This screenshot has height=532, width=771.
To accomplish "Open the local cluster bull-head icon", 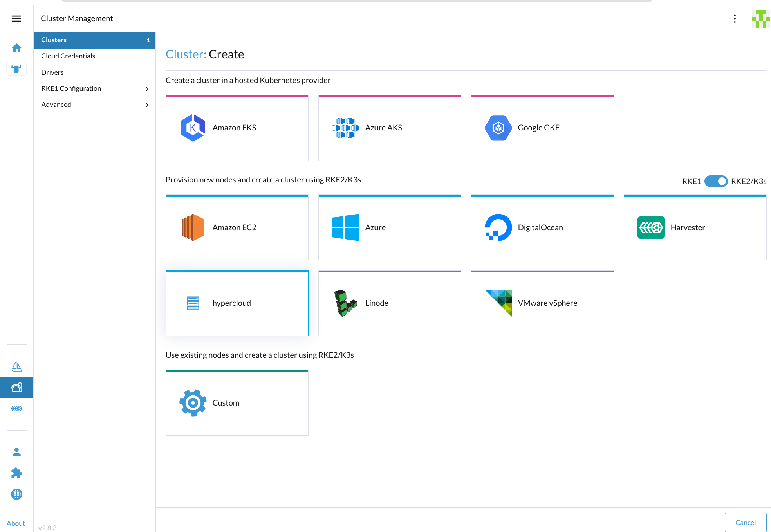I will (x=16, y=69).
